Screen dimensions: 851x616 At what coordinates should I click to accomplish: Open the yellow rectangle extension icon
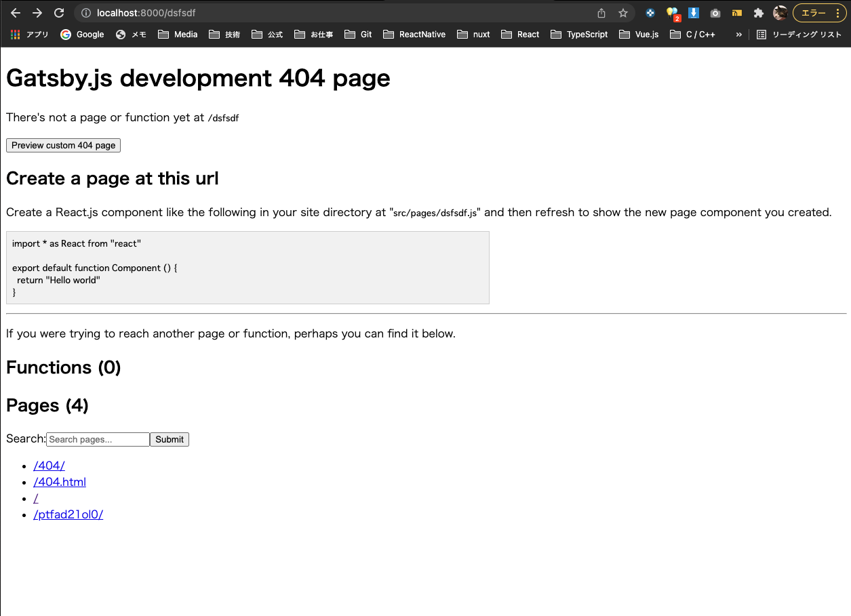tap(737, 13)
